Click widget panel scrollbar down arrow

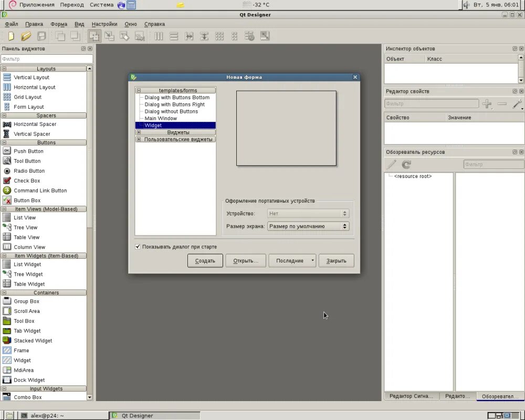(89, 397)
